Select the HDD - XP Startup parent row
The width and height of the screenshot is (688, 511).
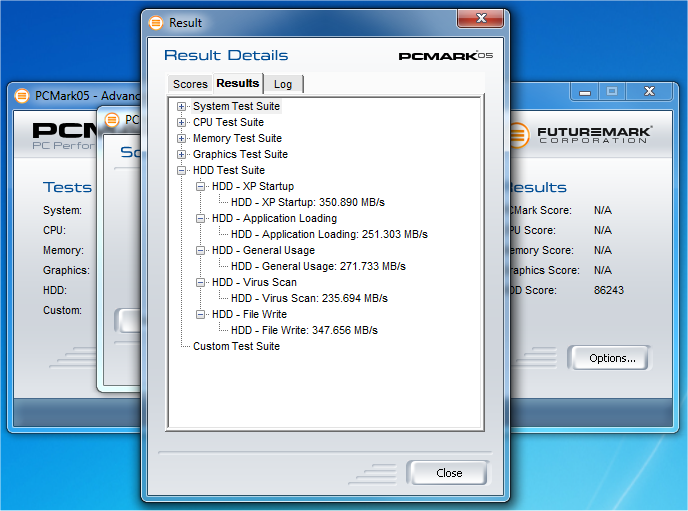click(253, 186)
